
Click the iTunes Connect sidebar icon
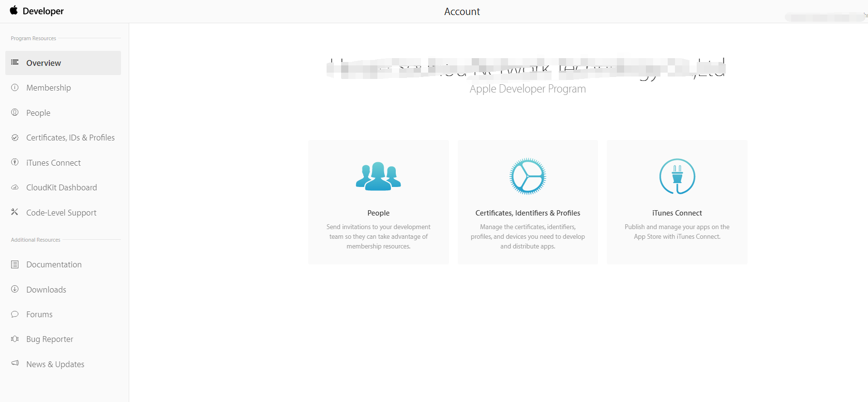point(15,162)
